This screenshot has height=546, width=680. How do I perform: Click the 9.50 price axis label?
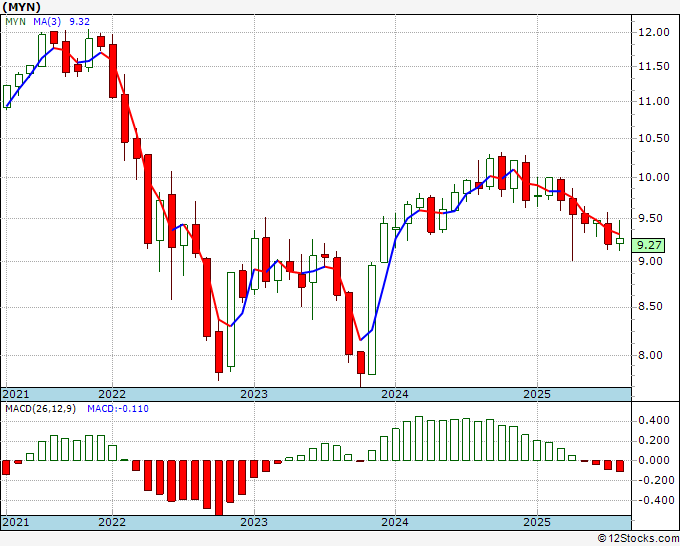[x=651, y=218]
